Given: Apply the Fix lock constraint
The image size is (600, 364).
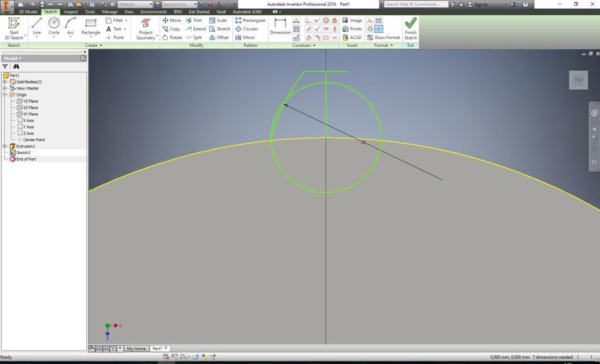Looking at the screenshot, I should click(334, 21).
